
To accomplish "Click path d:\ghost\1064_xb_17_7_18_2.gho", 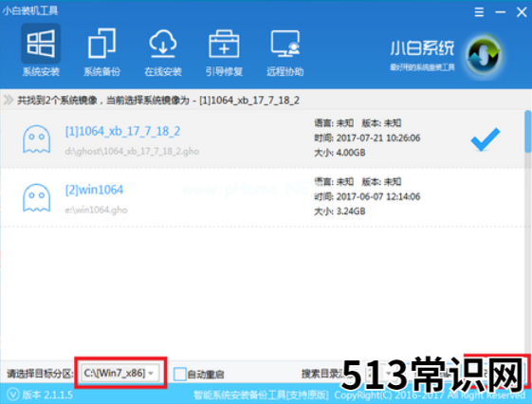I will [x=132, y=152].
